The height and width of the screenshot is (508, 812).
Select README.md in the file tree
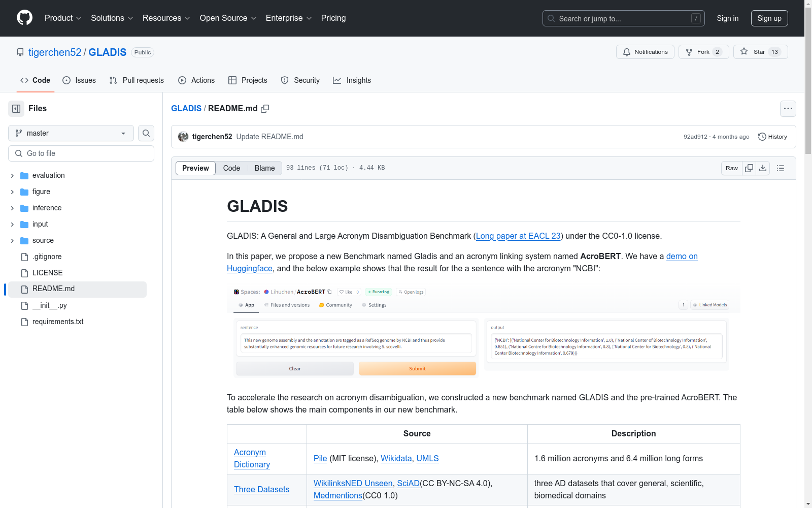pos(77,289)
